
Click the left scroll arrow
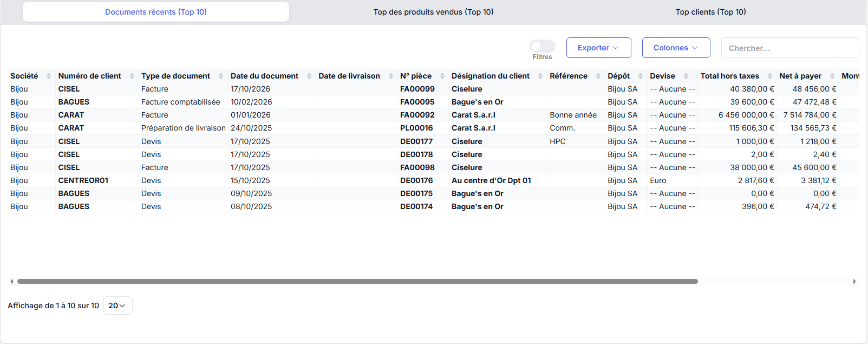tap(12, 282)
